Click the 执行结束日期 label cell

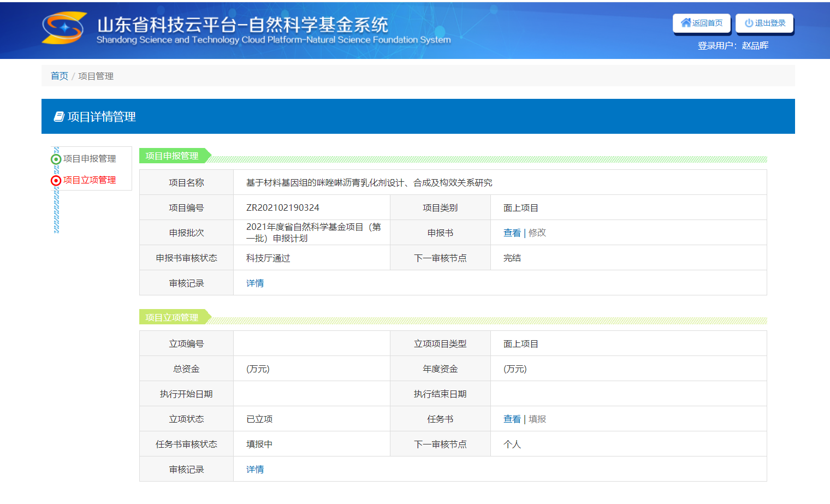(440, 394)
